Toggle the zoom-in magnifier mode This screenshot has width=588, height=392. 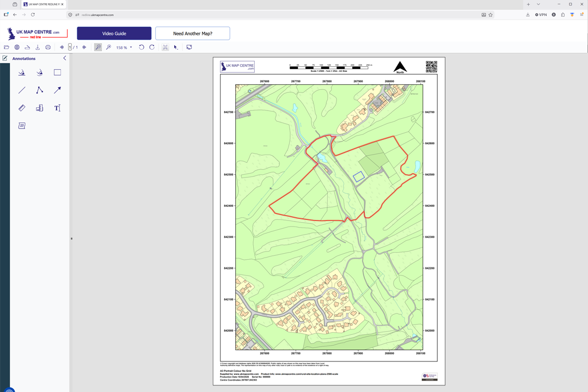tap(98, 47)
